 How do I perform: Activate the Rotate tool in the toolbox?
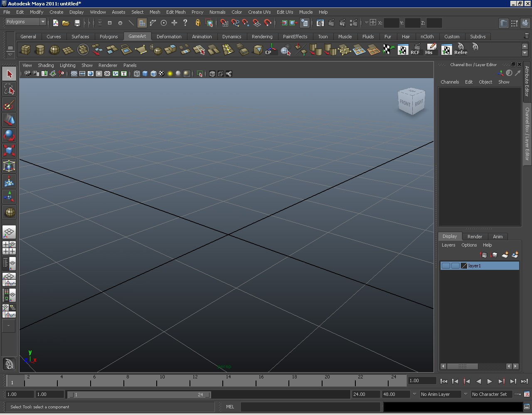pyautogui.click(x=9, y=135)
